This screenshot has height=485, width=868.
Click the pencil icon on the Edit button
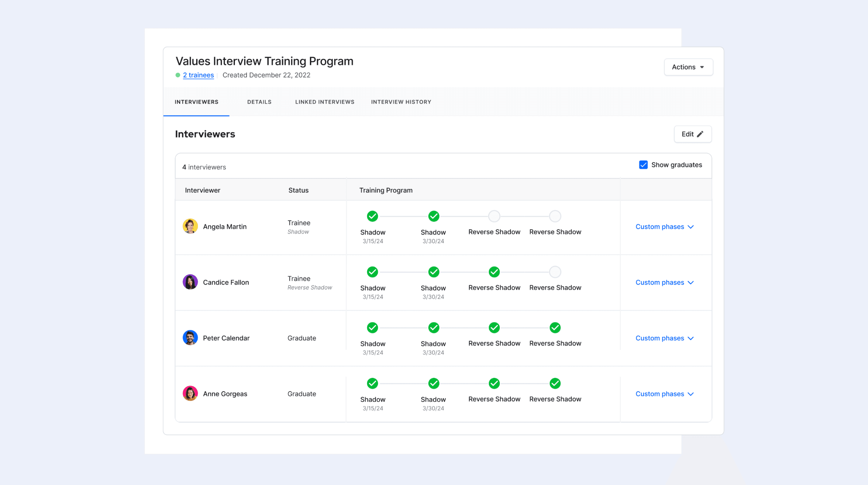701,134
